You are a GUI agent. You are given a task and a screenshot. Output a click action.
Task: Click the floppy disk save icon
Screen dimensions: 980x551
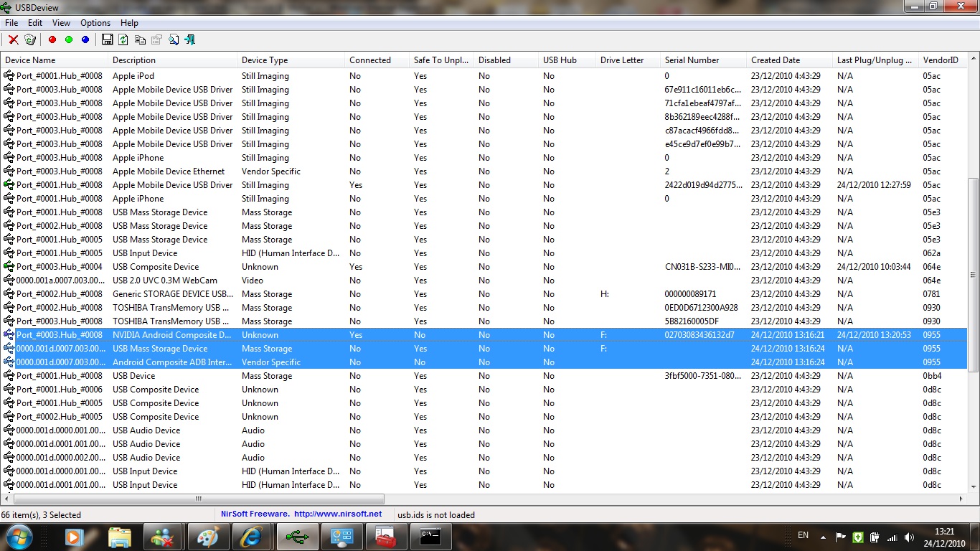click(108, 40)
